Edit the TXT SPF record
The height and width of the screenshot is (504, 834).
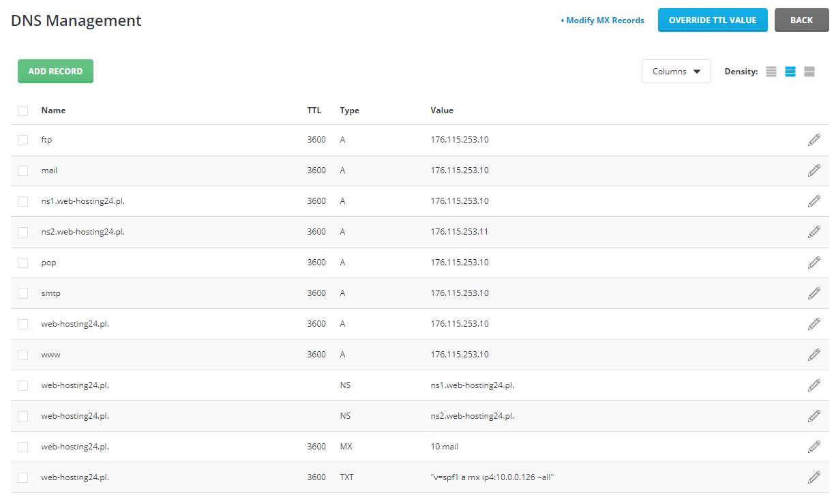click(814, 477)
